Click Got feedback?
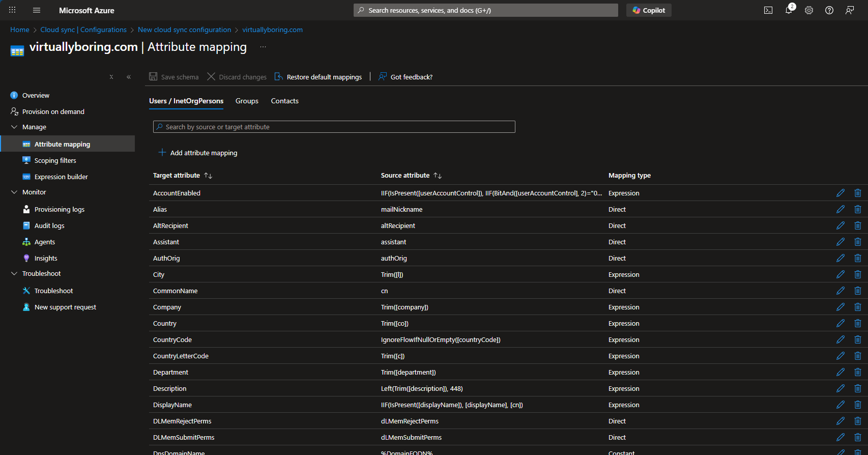Screen dimensions: 868x455 [406, 77]
